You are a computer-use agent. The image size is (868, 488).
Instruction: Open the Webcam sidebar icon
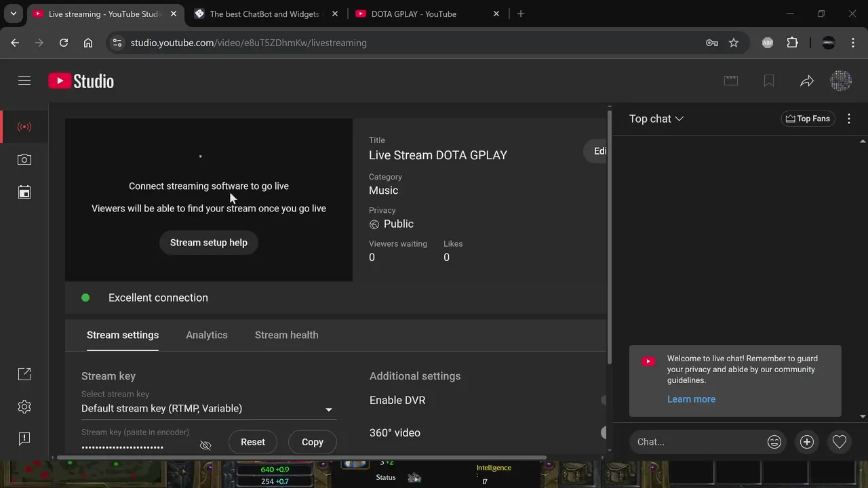point(24,159)
